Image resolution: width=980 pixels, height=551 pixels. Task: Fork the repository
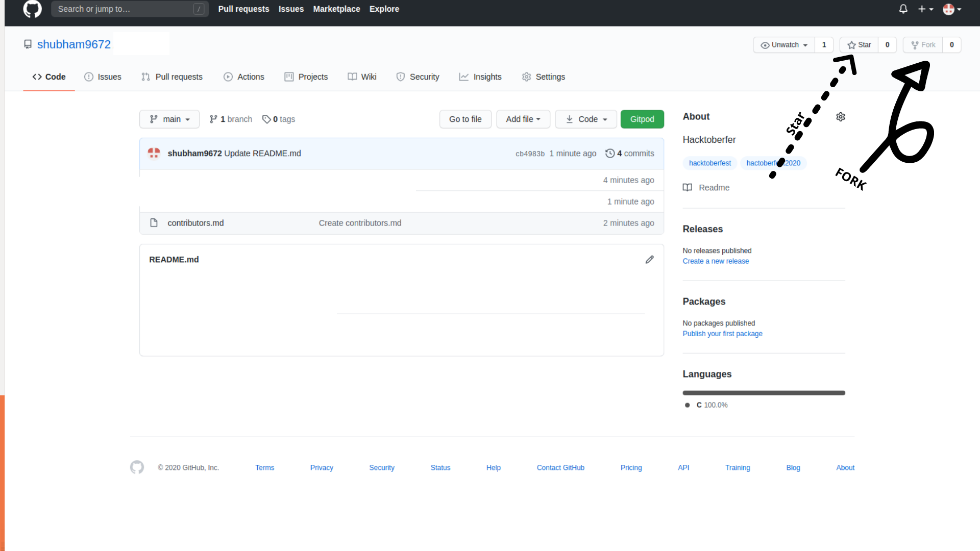click(923, 45)
